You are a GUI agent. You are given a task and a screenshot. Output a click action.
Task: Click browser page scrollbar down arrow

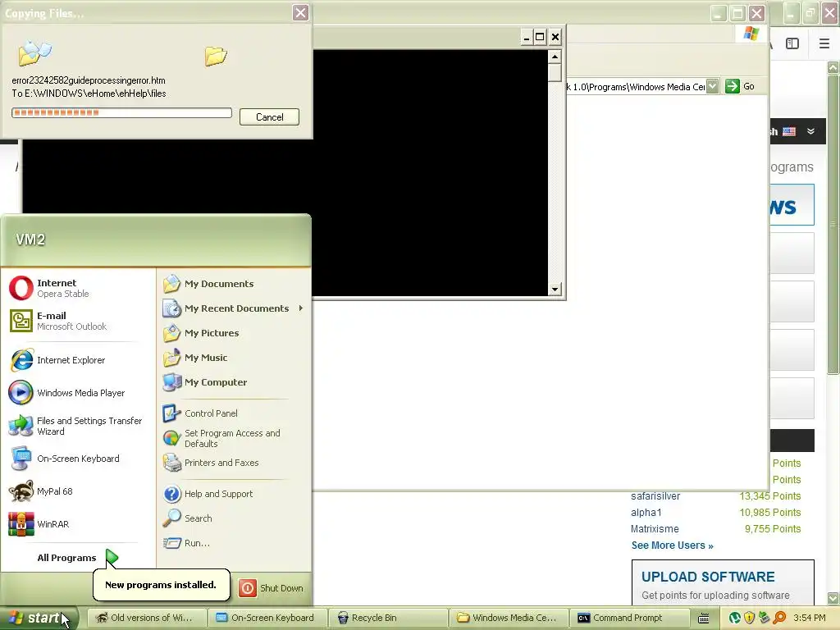pos(833,598)
